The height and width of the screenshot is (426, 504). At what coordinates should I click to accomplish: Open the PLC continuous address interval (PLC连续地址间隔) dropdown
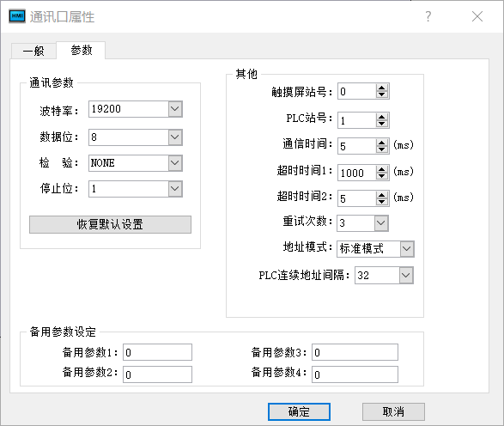[406, 275]
